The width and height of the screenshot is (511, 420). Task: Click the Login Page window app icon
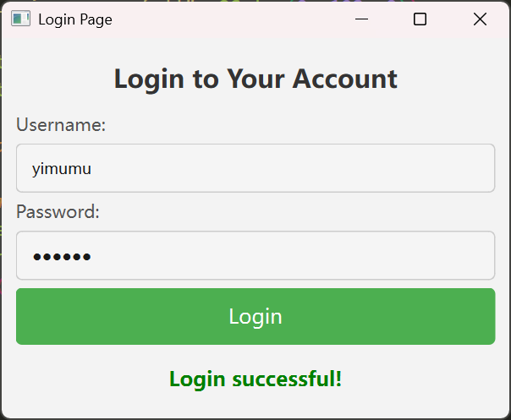click(x=21, y=19)
